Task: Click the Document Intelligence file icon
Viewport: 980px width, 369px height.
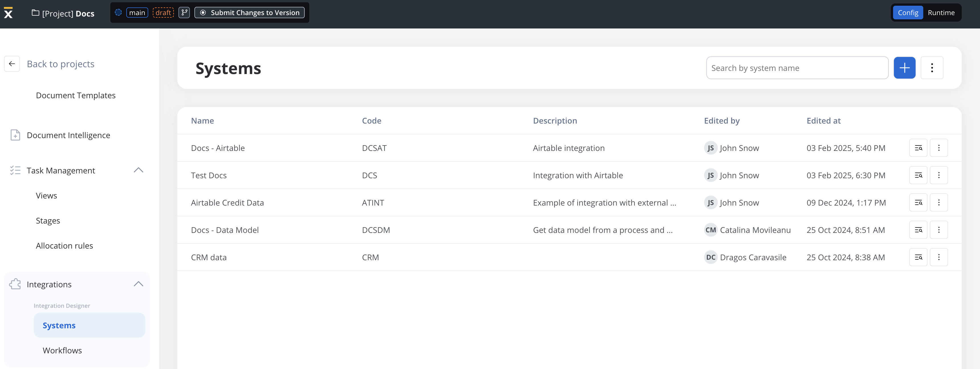Action: point(15,135)
